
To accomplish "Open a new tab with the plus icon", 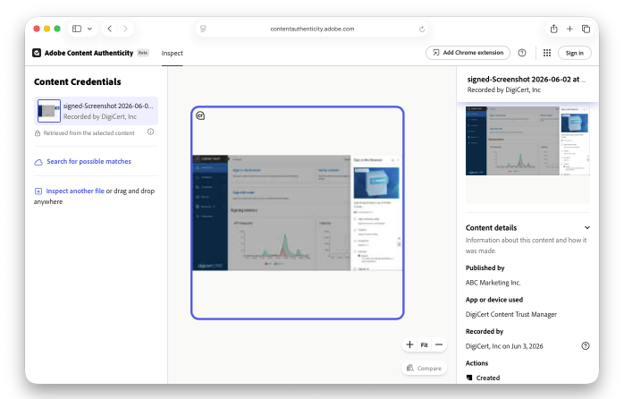I will 569,29.
